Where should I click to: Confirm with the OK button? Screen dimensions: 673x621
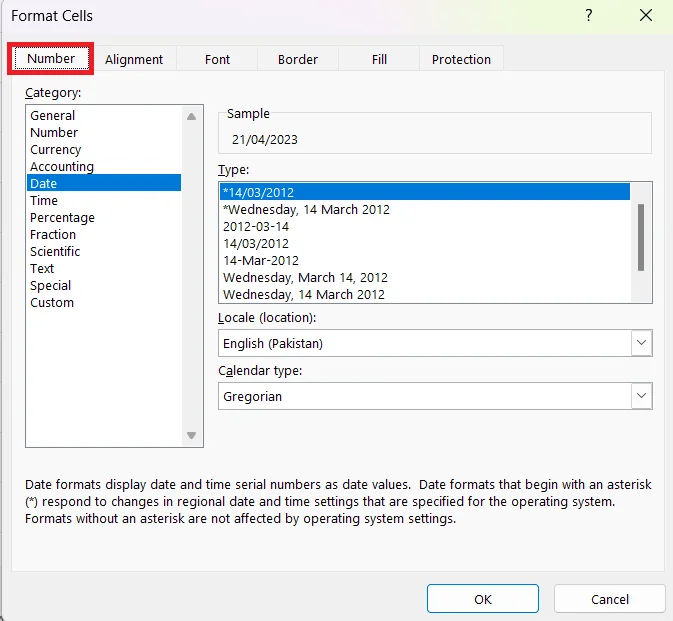click(x=482, y=599)
